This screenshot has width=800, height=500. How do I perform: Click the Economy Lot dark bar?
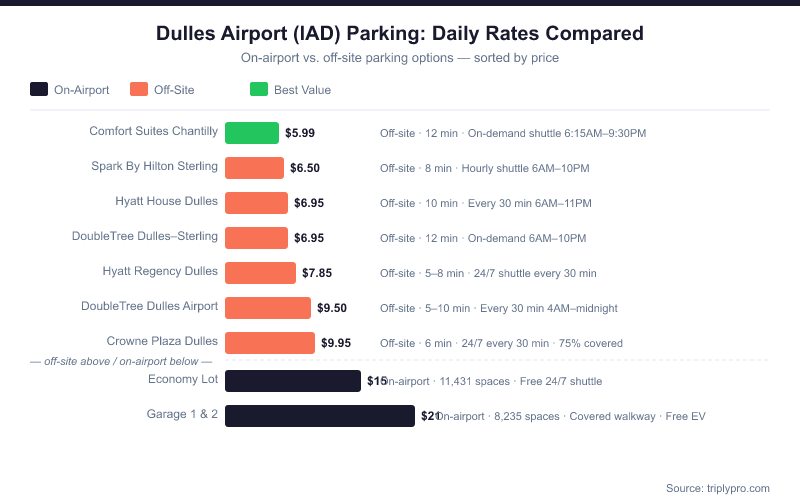click(x=293, y=381)
